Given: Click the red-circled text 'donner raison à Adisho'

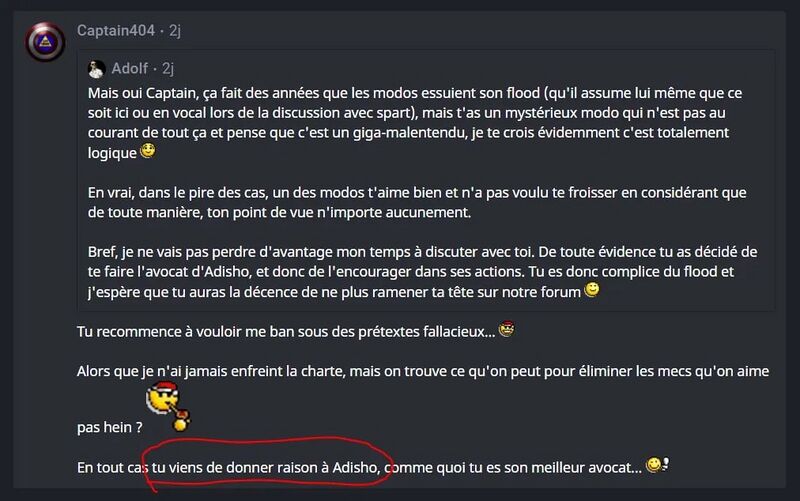Looking at the screenshot, I should (x=301, y=467).
